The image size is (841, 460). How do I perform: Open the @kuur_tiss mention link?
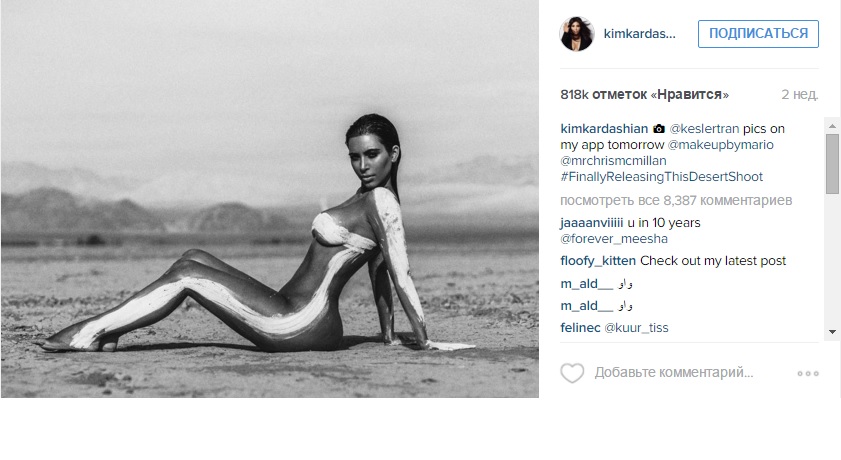point(636,328)
